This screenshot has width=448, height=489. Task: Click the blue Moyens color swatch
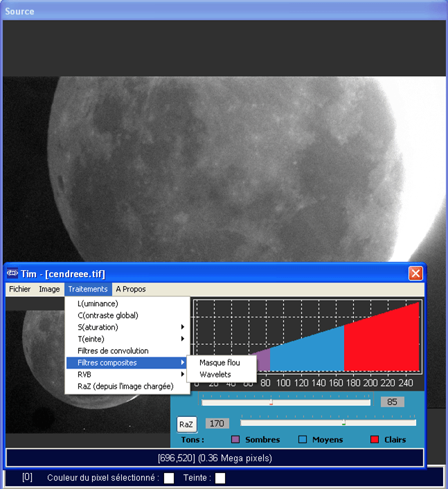pyautogui.click(x=303, y=439)
